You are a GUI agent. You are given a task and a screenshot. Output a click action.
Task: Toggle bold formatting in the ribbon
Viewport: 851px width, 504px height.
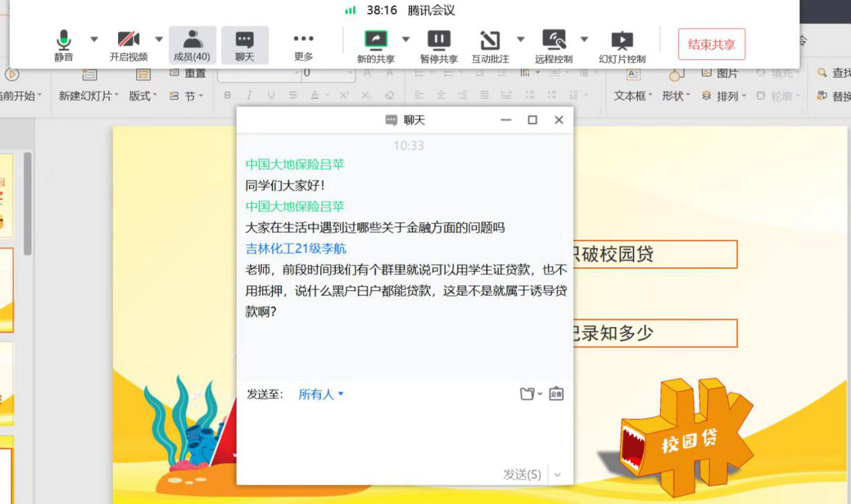pyautogui.click(x=227, y=96)
